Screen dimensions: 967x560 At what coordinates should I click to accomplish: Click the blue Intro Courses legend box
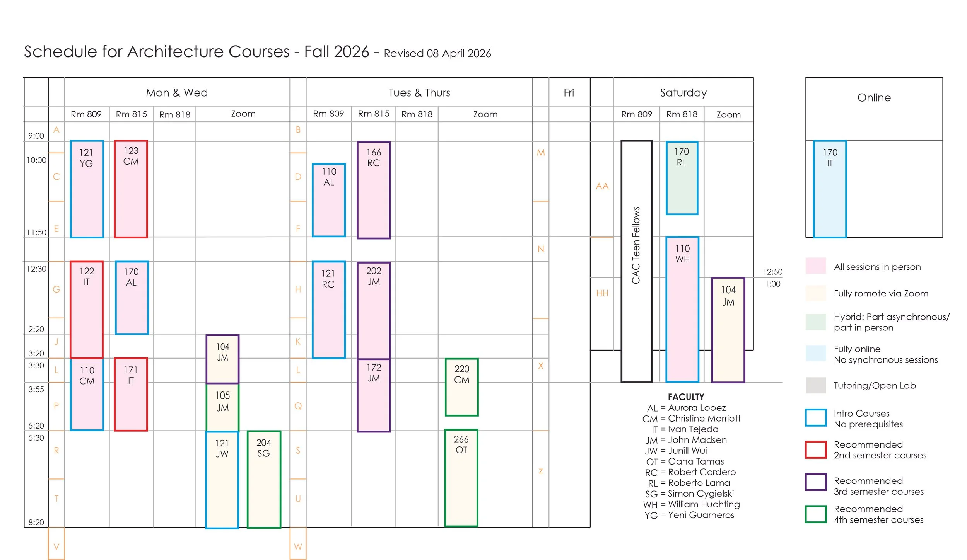815,418
